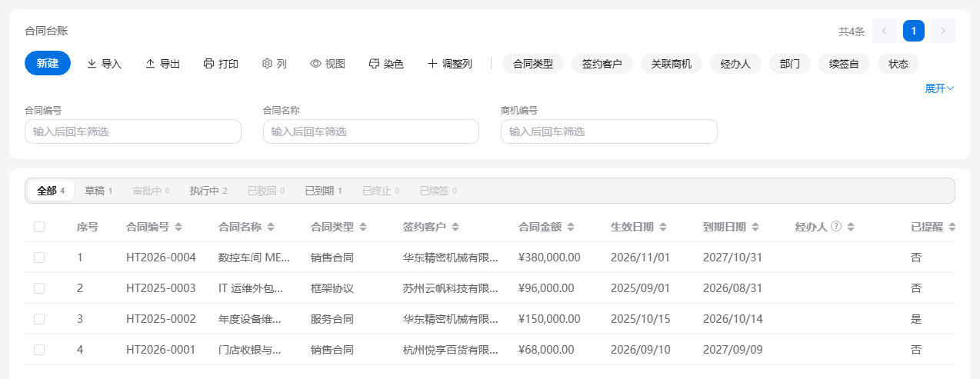980x379 pixels.
Task: Click contract number HT2025-0002
Action: coord(161,319)
